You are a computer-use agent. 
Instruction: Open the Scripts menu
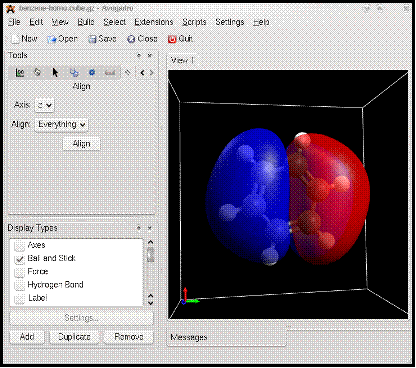[x=194, y=22]
